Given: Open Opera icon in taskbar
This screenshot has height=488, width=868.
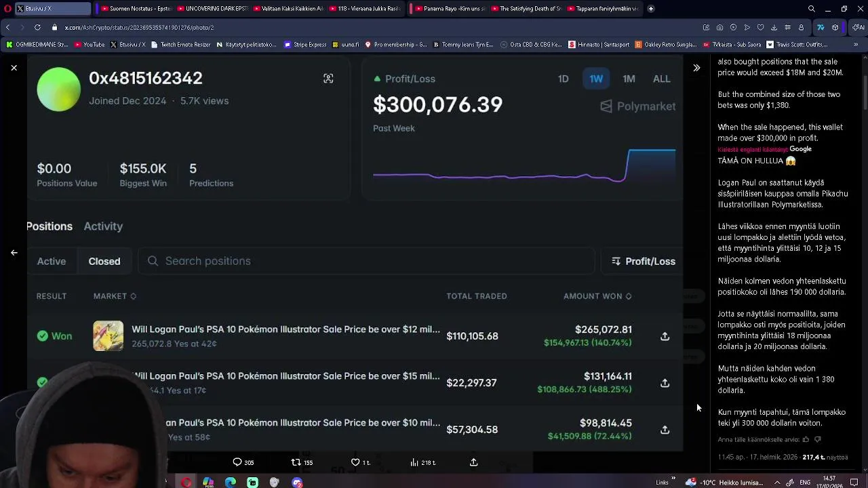Looking at the screenshot, I should pos(186,483).
